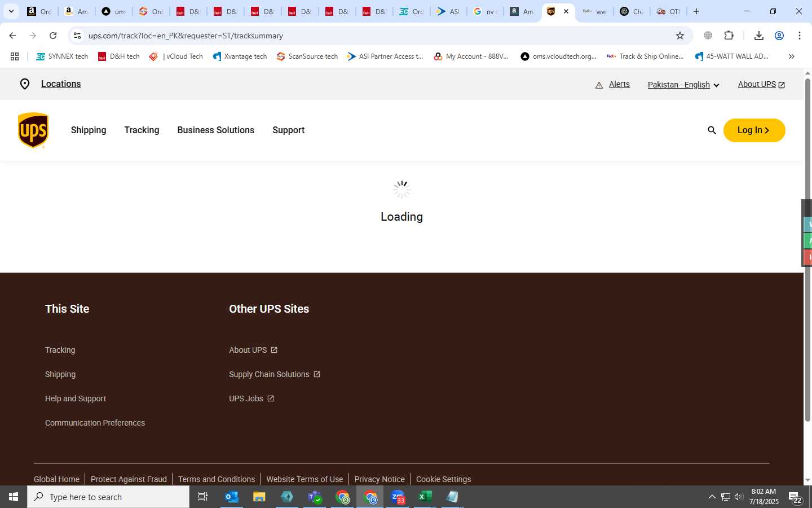Click the Windows taskbar search box

point(108,497)
